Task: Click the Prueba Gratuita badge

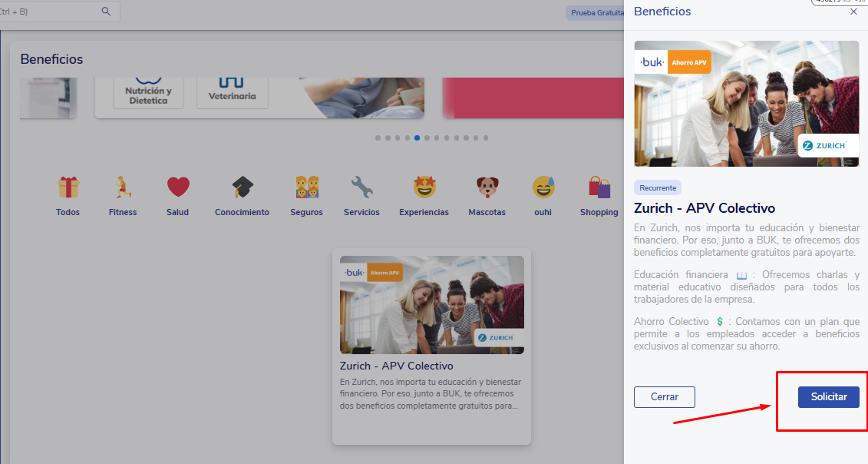Action: click(595, 13)
